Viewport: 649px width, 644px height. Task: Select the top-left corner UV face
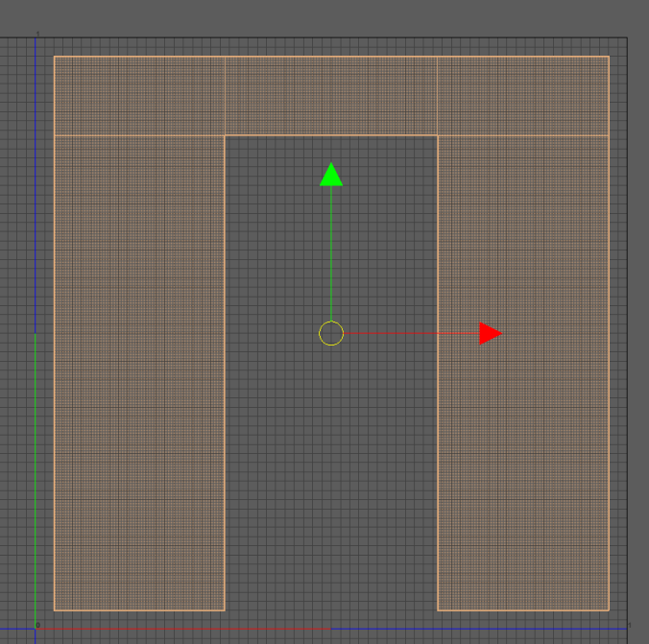tap(139, 96)
